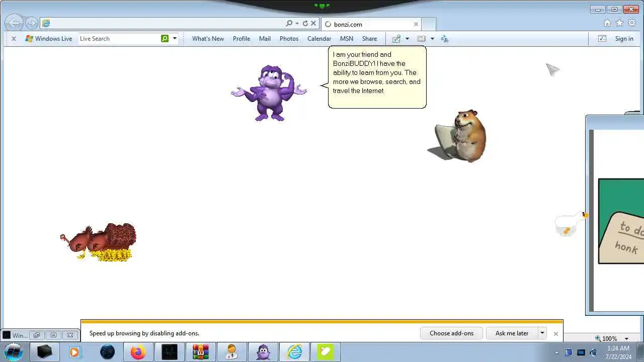644x362 pixels.
Task: Refresh the page with the reload icon
Action: point(305,23)
